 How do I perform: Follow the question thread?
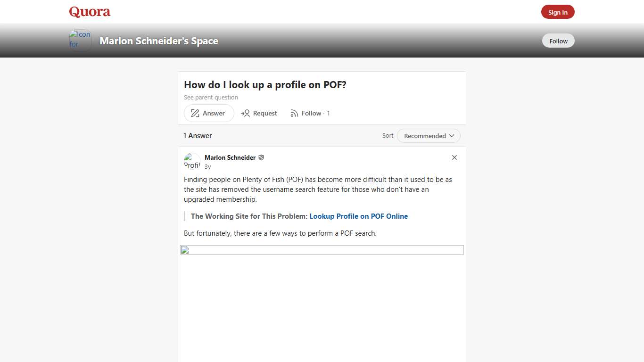click(x=311, y=113)
